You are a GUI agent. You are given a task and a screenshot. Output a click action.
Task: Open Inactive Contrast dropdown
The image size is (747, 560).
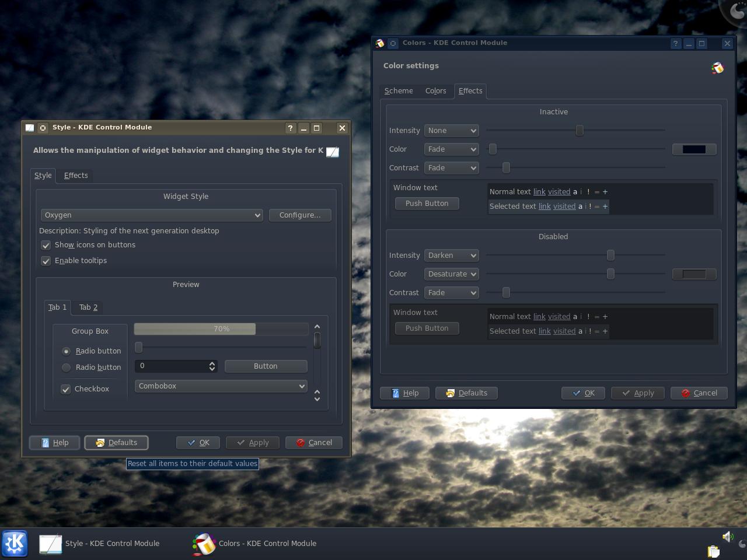tap(452, 168)
